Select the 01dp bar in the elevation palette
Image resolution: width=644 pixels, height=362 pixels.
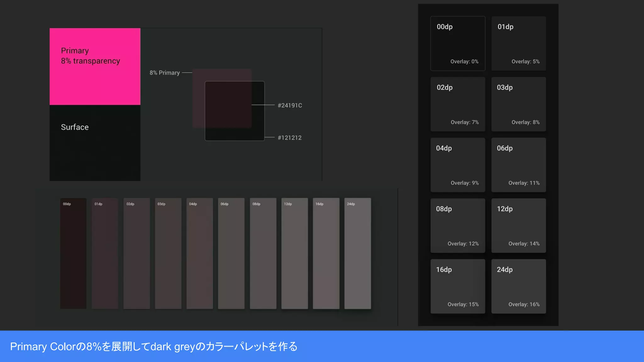pos(105,253)
